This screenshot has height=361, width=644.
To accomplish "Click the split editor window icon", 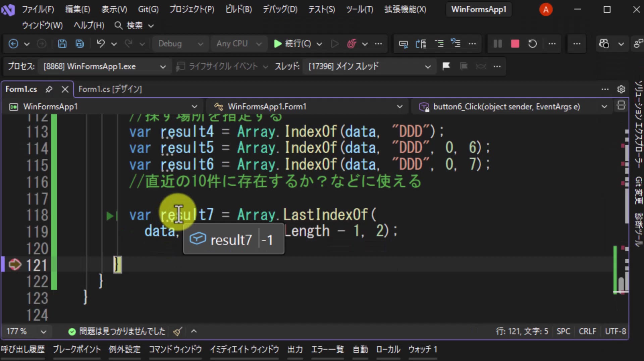I will tap(621, 106).
